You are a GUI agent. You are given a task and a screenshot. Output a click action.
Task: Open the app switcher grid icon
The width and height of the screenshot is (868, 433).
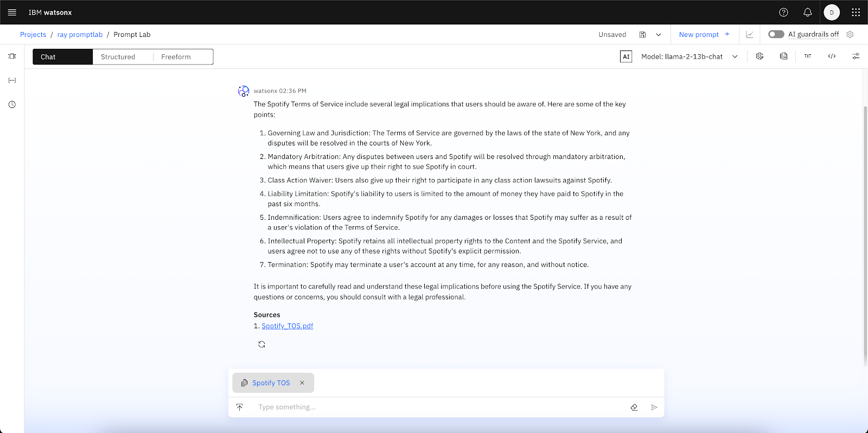856,12
